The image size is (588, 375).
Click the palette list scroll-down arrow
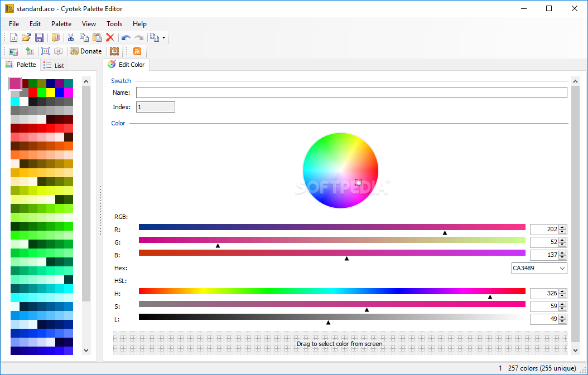point(86,350)
